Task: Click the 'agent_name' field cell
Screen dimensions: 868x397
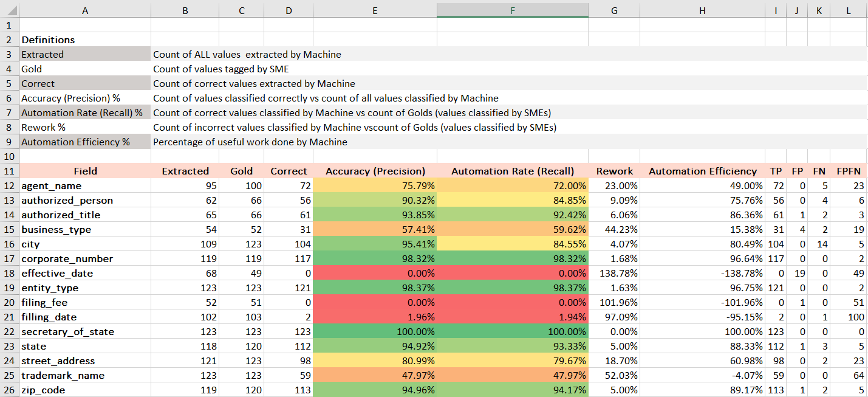Action: click(x=85, y=185)
